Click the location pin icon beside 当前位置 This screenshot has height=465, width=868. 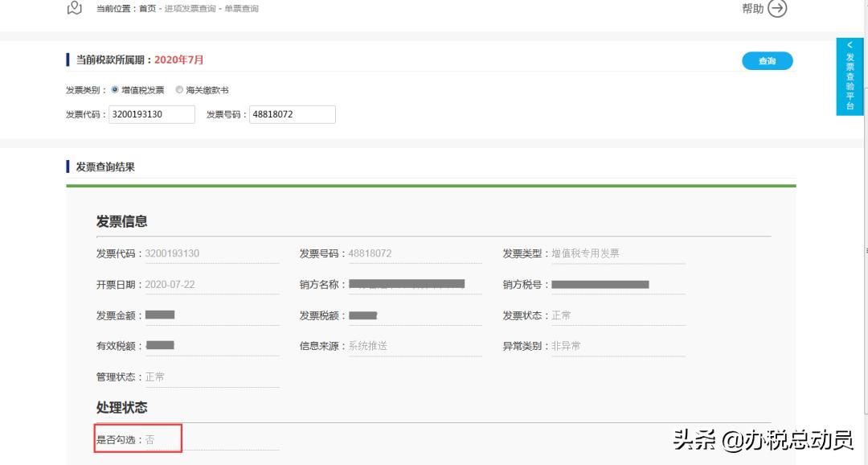tap(74, 8)
